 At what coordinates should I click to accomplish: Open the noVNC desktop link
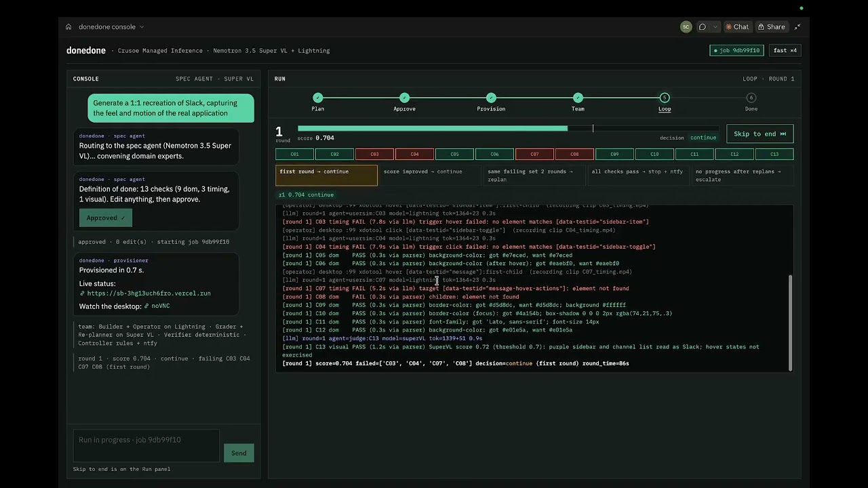point(157,306)
